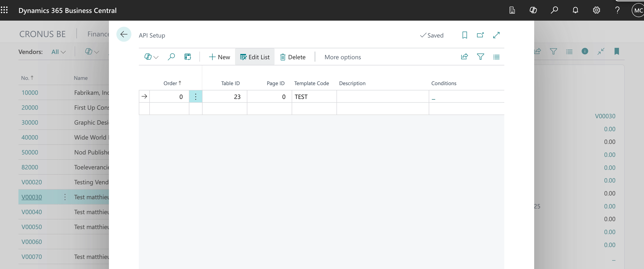Viewport: 644px width, 269px height.
Task: Expand the Vendors All views dropdown
Action: coord(58,52)
